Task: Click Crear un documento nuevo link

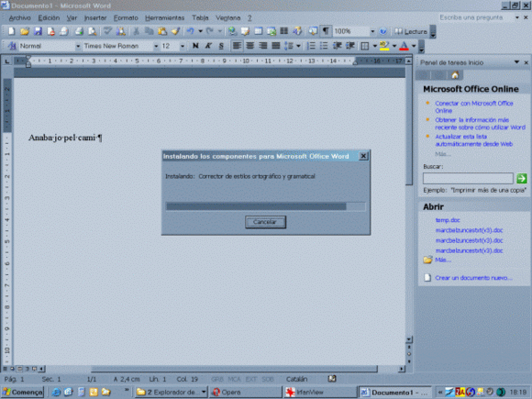Action: 473,278
